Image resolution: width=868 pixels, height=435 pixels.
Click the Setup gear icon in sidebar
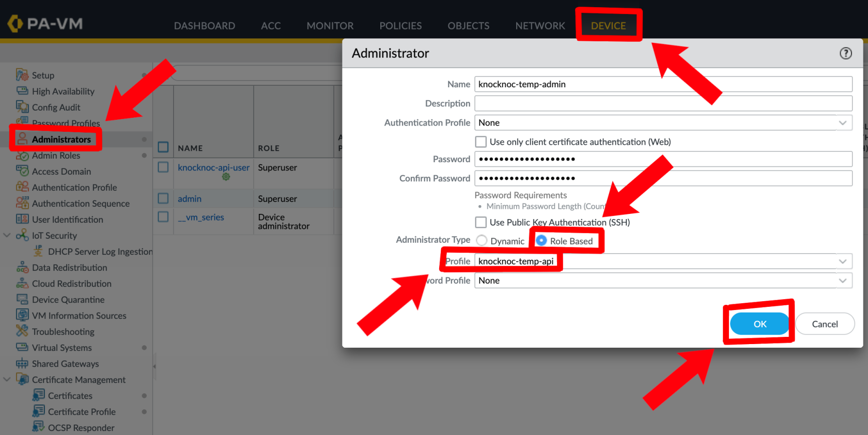tap(22, 75)
